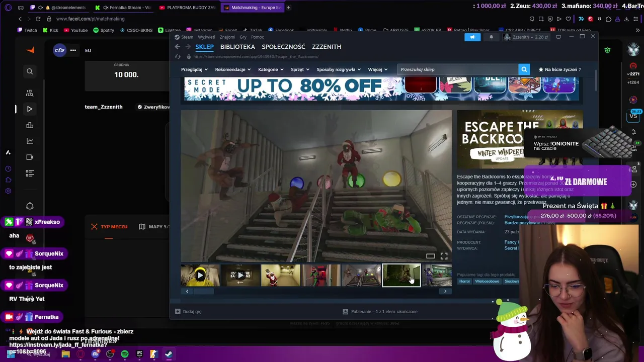Expand the Kategorie dropdown

pyautogui.click(x=271, y=69)
